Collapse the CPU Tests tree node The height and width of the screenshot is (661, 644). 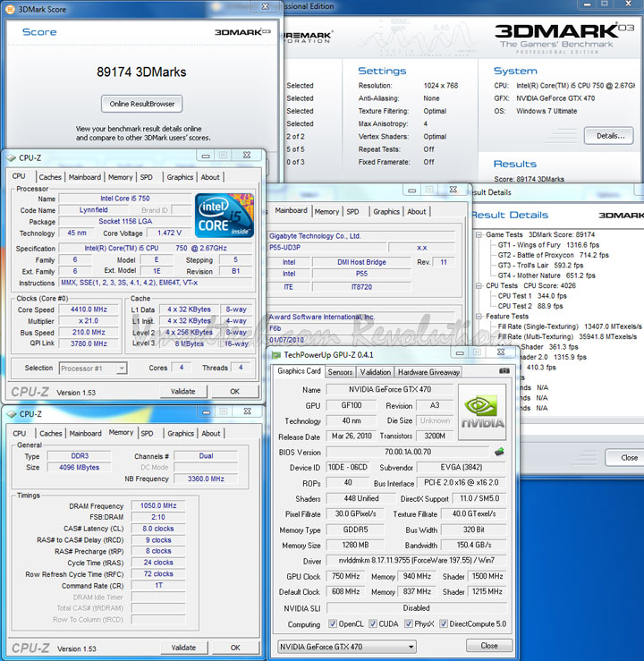(479, 286)
